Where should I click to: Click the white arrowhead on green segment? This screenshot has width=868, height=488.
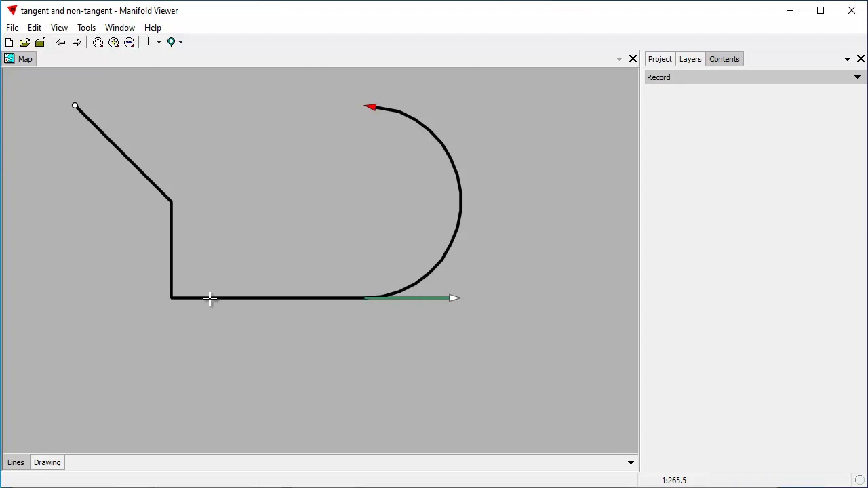tap(455, 298)
